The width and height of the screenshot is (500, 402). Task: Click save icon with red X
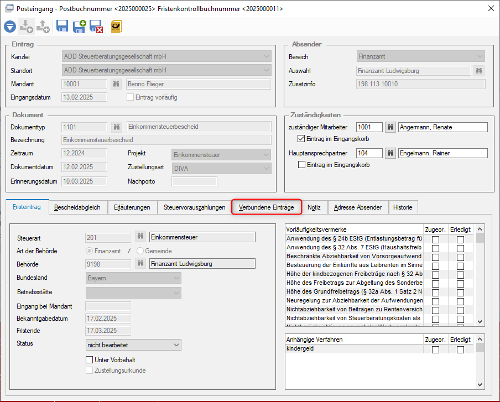97,26
